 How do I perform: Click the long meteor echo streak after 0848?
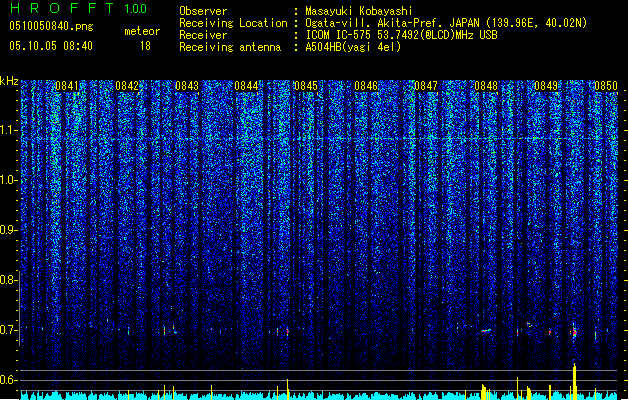[486, 331]
